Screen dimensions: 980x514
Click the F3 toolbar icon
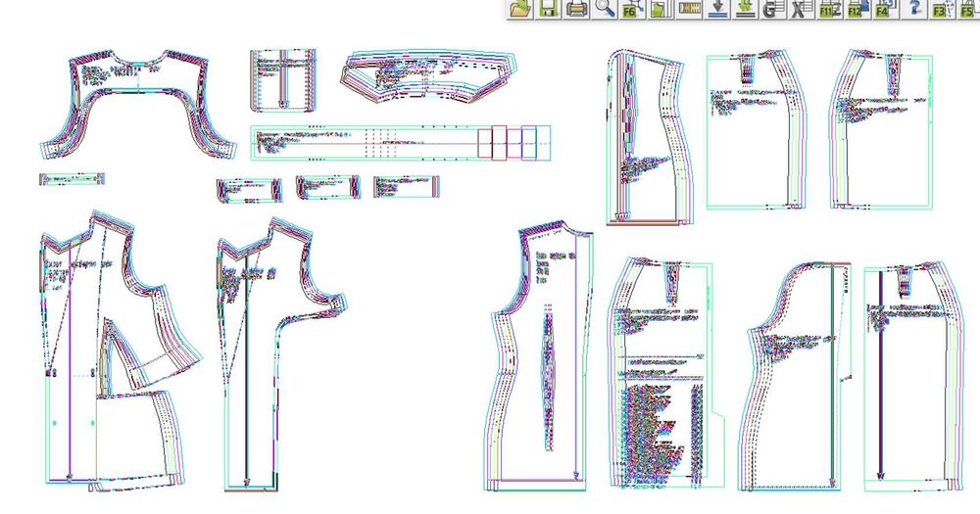[x=942, y=9]
